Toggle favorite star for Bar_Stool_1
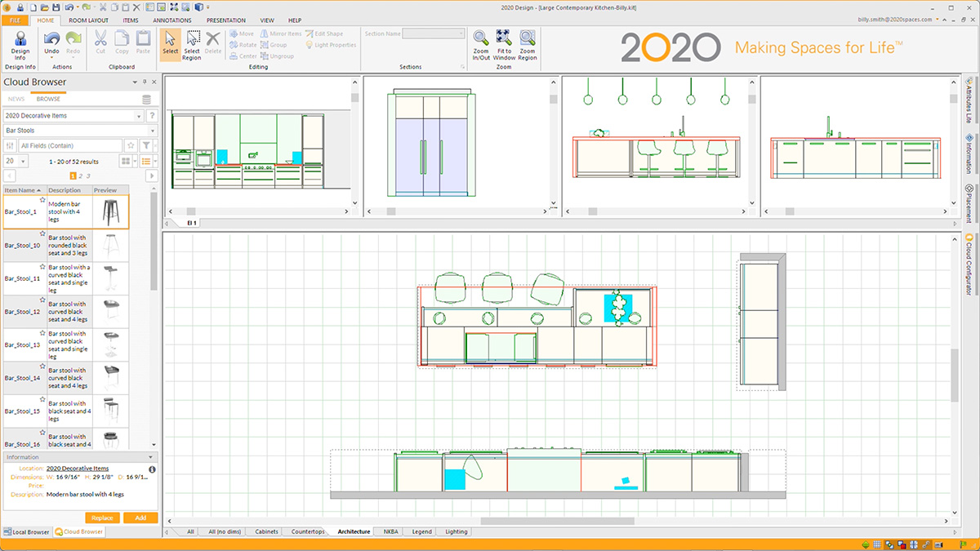The image size is (980, 551). (x=42, y=199)
